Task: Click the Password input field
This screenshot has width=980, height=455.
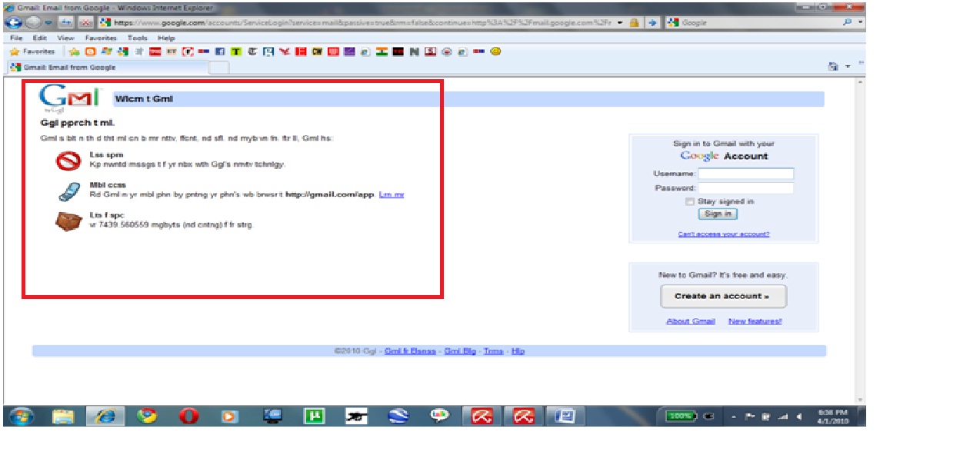Action: point(745,188)
